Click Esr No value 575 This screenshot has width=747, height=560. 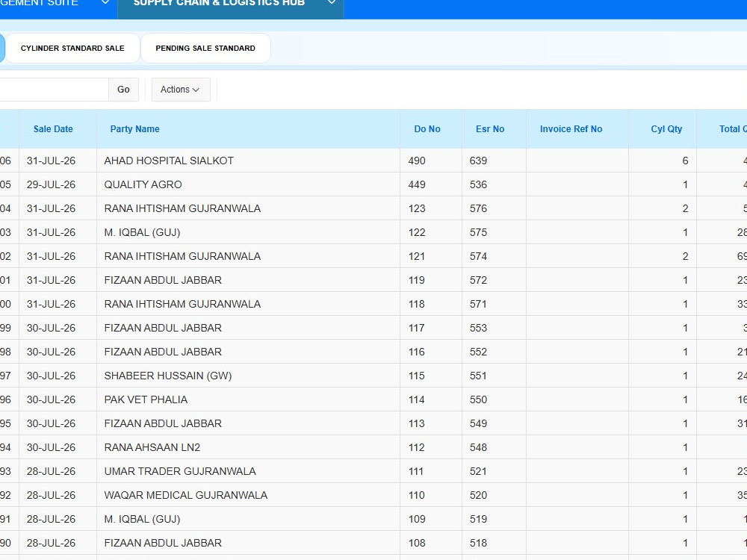click(478, 232)
